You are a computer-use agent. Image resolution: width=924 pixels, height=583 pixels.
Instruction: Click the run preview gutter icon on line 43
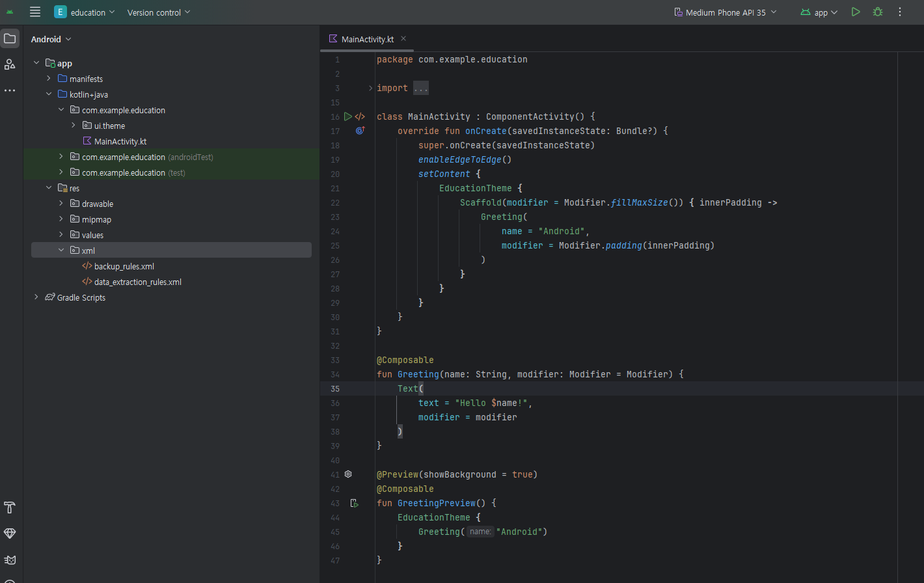pos(355,503)
